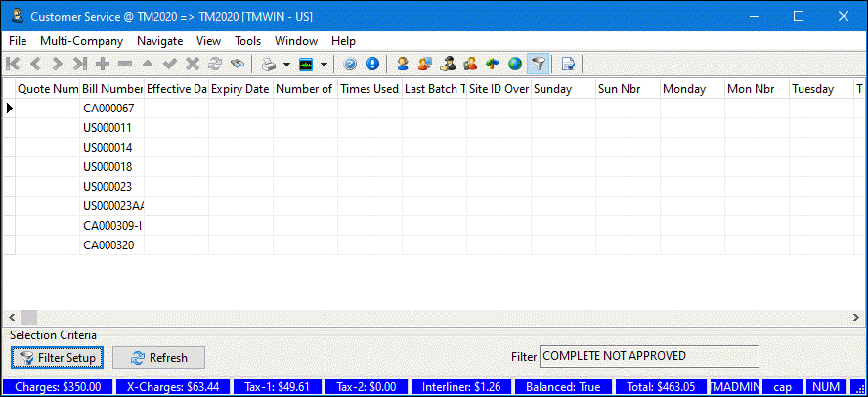868x397 pixels.
Task: Expand the printer dropdown arrow
Action: pos(286,65)
